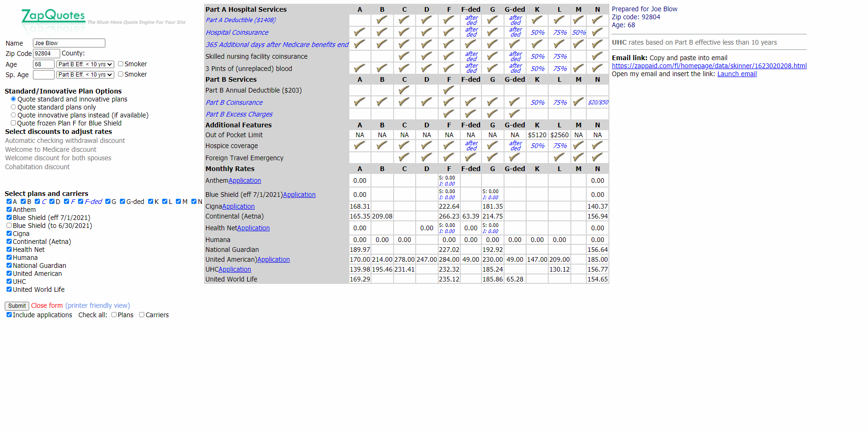
Task: Uncheck plan N checkbox
Action: tap(194, 202)
